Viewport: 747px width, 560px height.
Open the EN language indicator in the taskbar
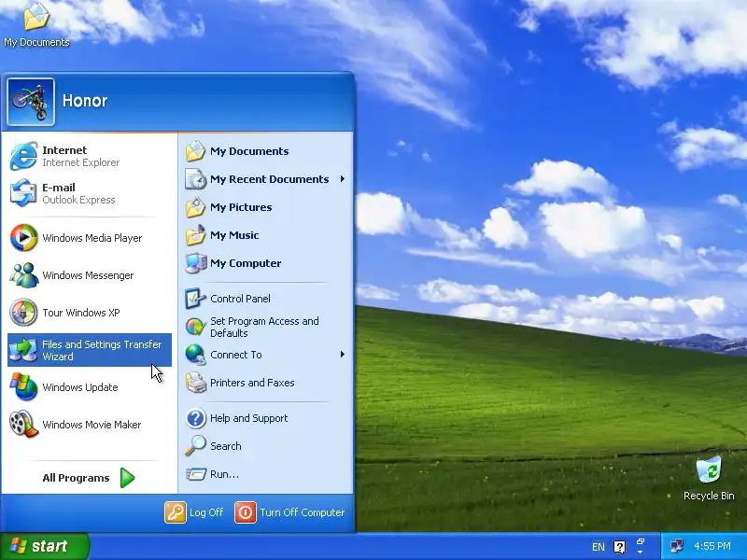[x=599, y=547]
